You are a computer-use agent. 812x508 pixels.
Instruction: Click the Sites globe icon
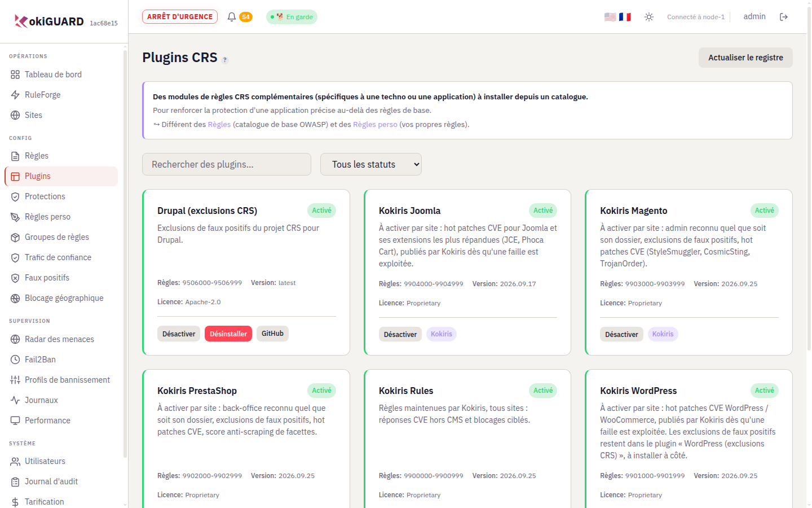point(15,115)
